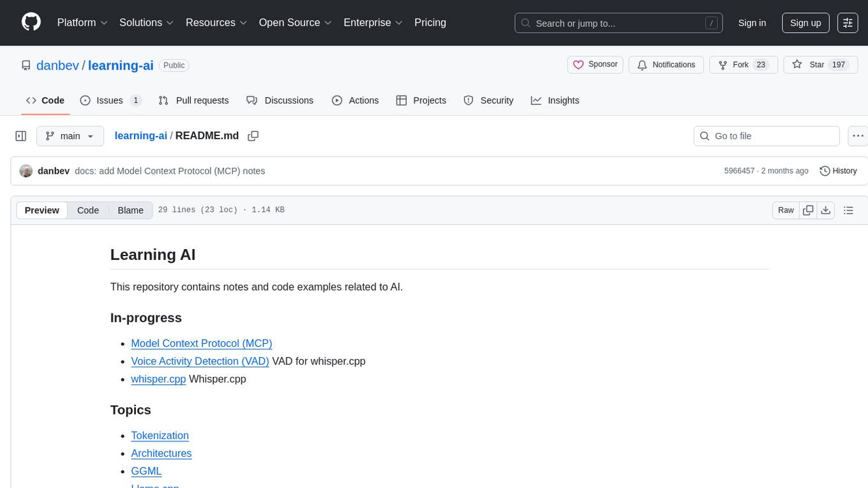The height and width of the screenshot is (488, 868).
Task: Open the Tokenization topic link
Action: click(160, 436)
